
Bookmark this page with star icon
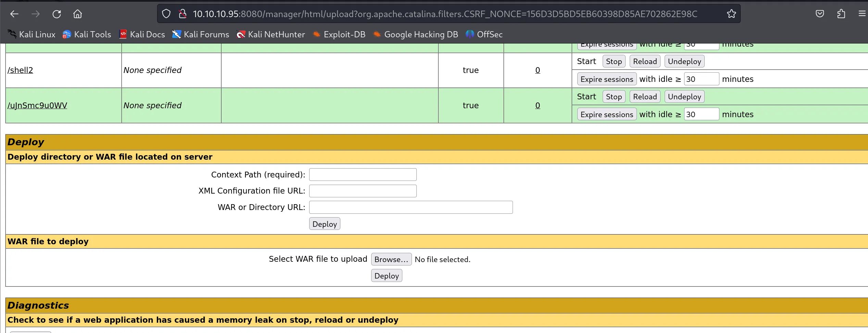click(731, 14)
